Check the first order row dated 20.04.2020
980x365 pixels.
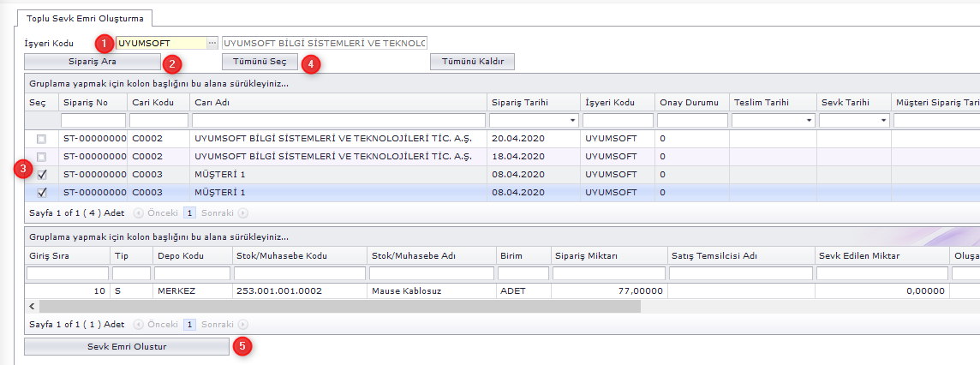point(42,139)
